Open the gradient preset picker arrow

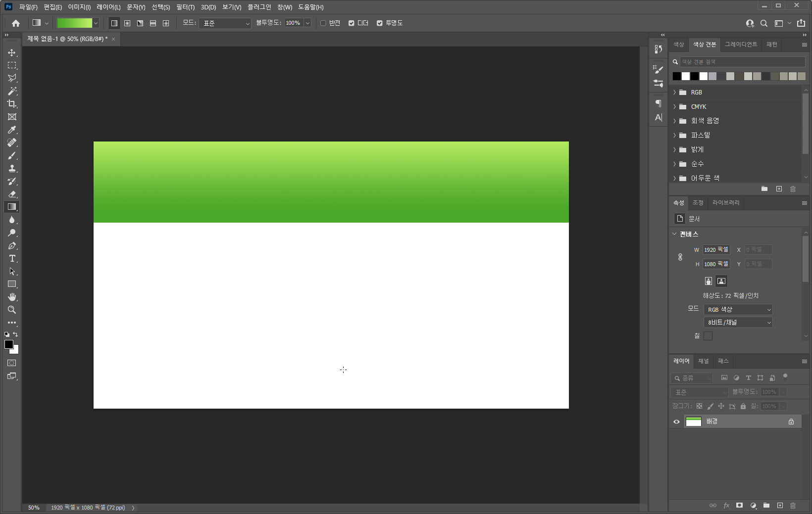[x=96, y=23]
